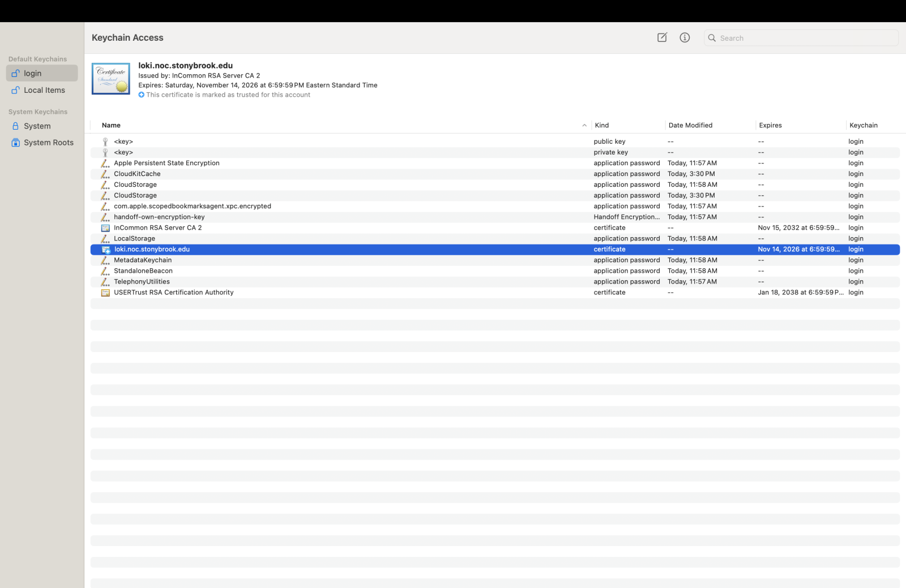
Task: Select InCommon RSA Server CA 2 entry
Action: click(495, 228)
